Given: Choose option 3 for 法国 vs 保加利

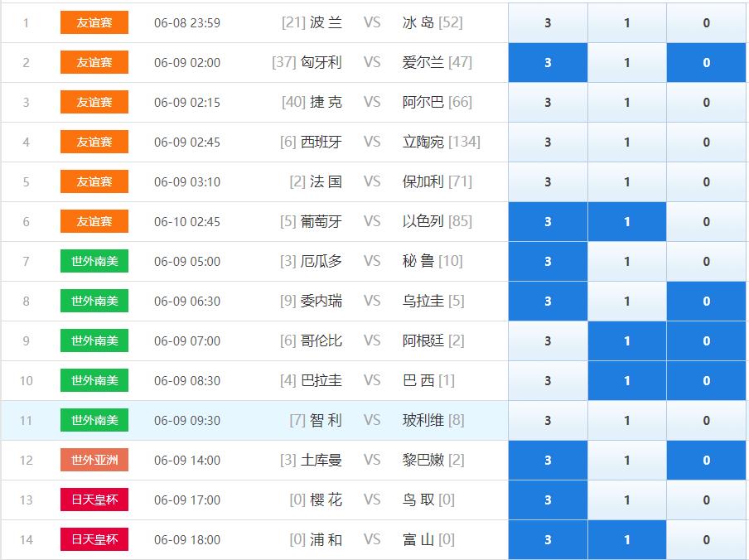Looking at the screenshot, I should click(x=548, y=182).
